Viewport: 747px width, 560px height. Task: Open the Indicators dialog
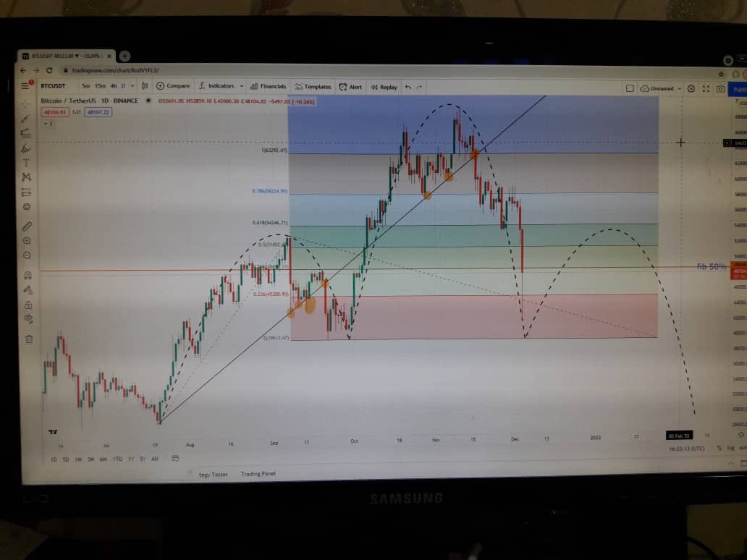point(216,85)
